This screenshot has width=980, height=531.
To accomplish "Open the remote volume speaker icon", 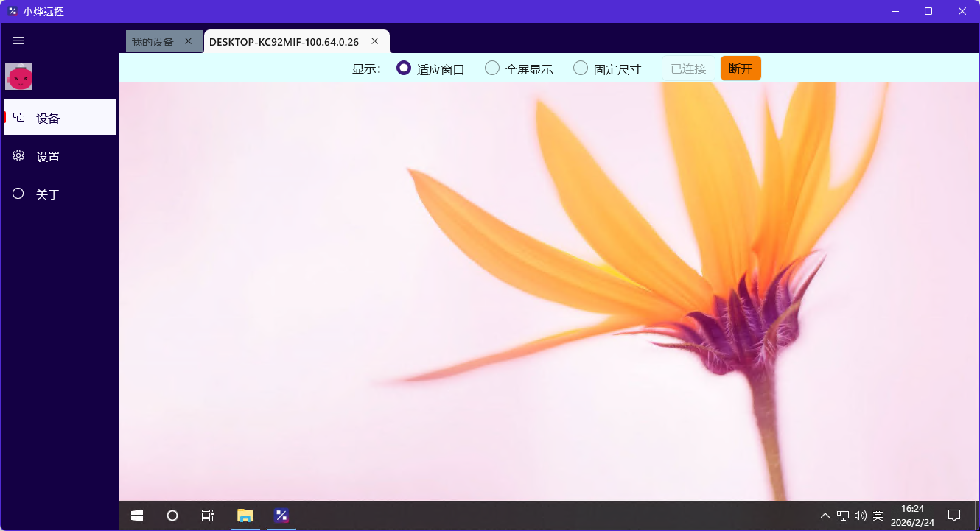I will pyautogui.click(x=860, y=516).
